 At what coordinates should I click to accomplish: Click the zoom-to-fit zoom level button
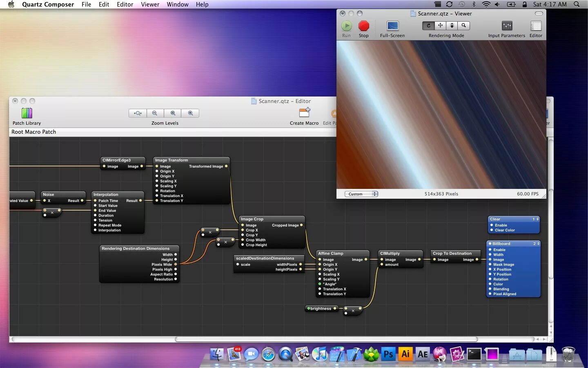[138, 113]
